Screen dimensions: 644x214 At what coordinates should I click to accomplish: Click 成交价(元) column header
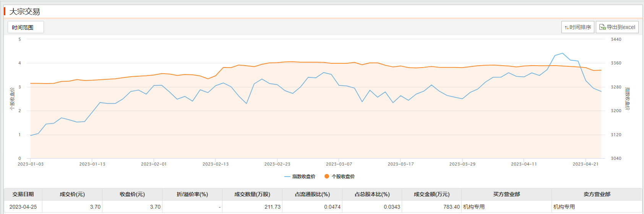point(72,194)
